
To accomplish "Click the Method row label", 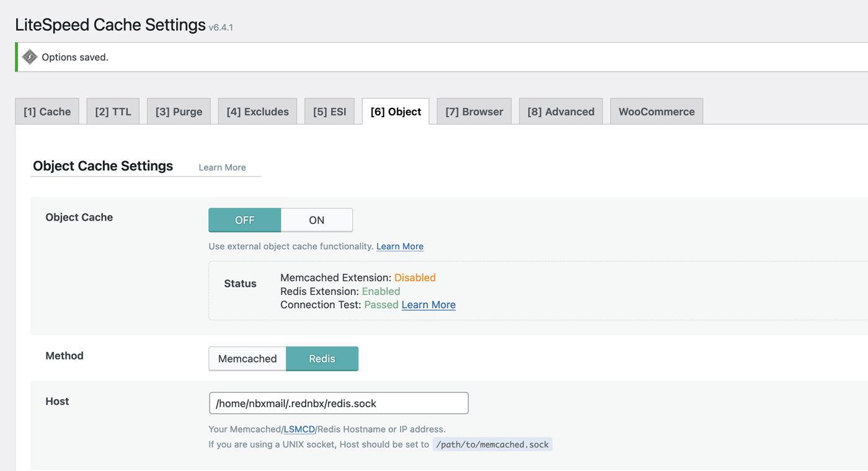I will tap(64, 356).
